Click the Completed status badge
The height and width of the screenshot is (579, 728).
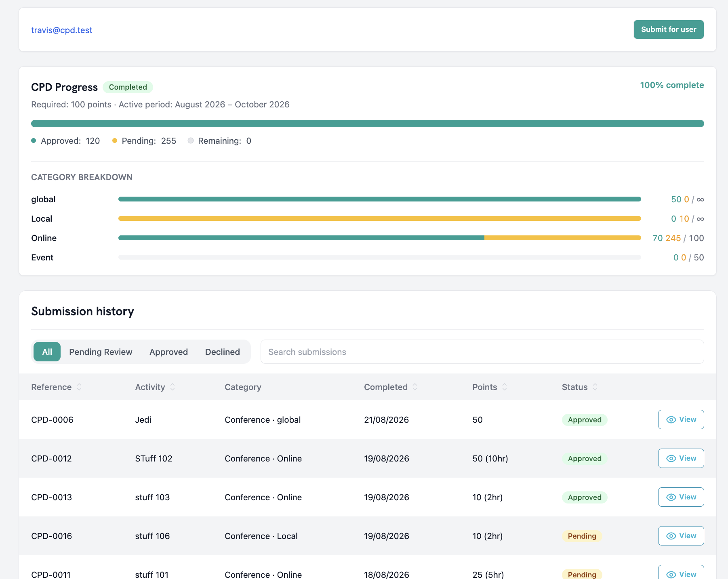128,87
